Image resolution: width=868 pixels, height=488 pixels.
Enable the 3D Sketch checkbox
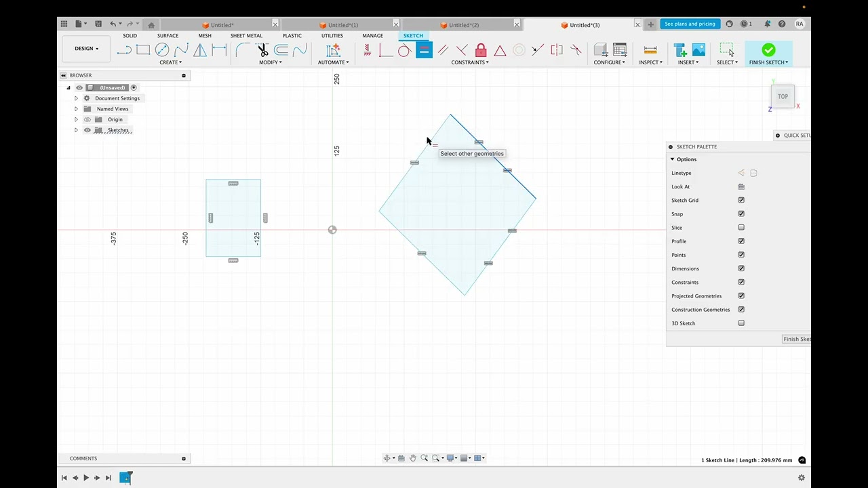click(x=741, y=323)
